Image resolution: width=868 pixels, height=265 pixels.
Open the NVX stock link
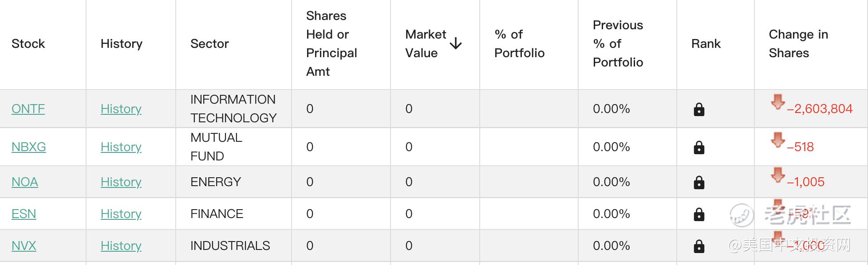coord(24,246)
